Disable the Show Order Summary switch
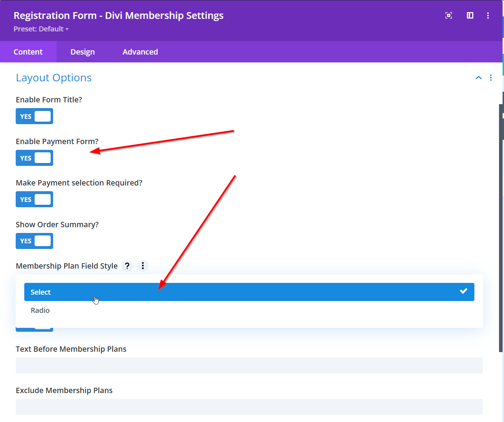 point(34,241)
